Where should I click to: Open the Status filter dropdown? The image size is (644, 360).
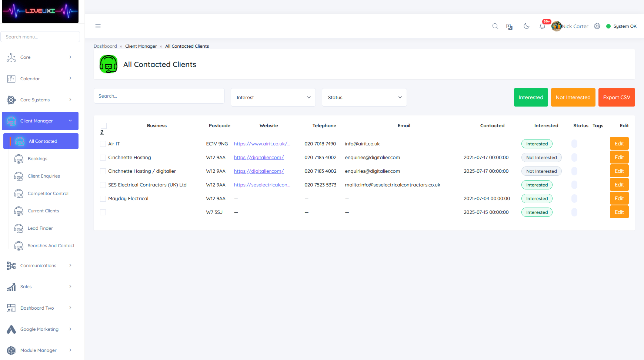click(x=364, y=97)
